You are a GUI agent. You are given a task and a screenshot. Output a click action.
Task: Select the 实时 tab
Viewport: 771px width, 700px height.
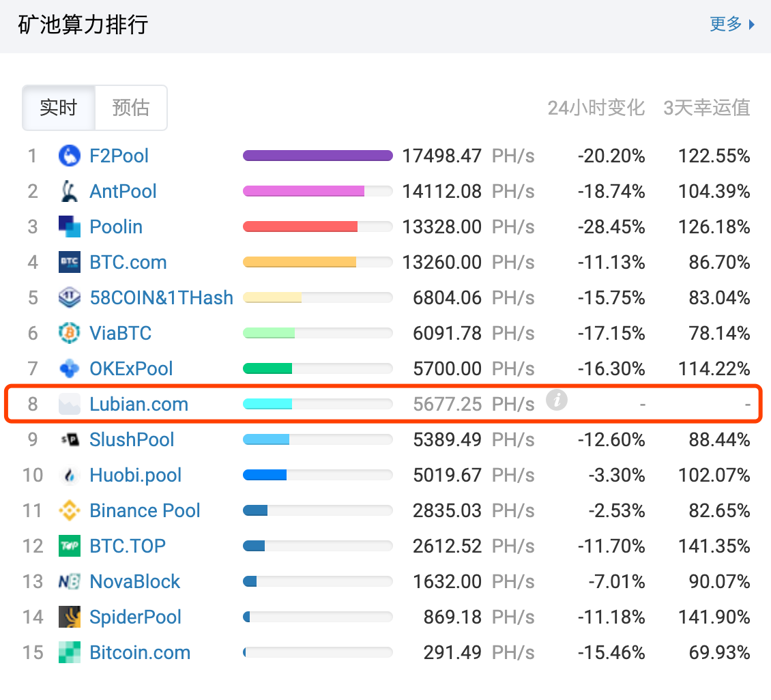[x=59, y=107]
